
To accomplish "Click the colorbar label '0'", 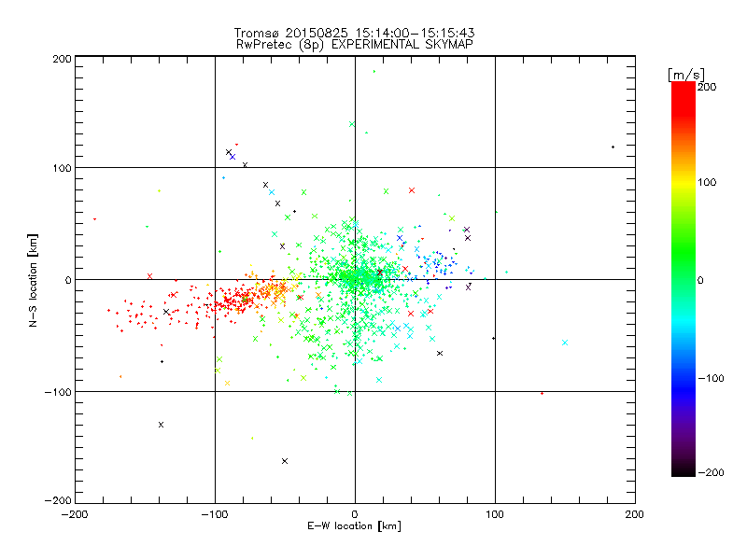I will pos(700,280).
